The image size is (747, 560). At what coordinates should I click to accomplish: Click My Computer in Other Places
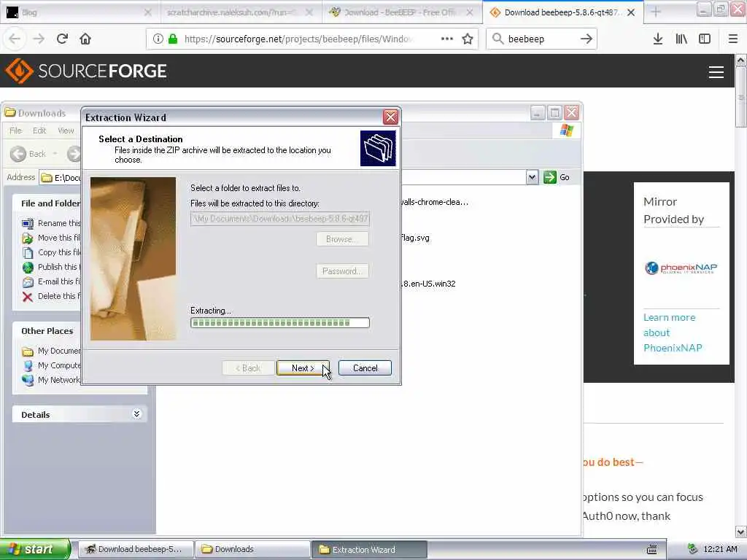coord(59,365)
